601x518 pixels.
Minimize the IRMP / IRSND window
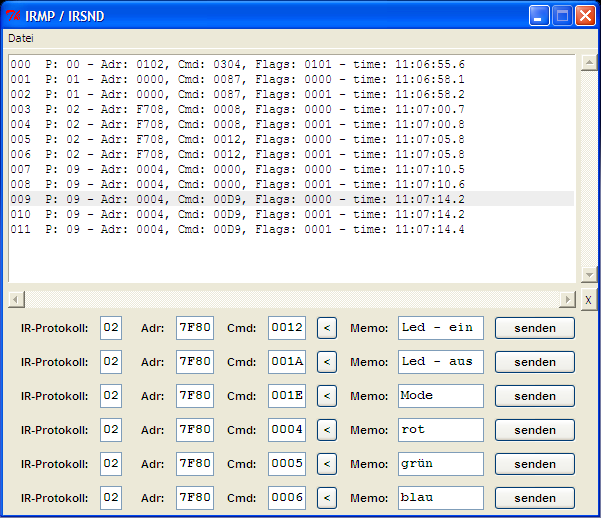(x=539, y=16)
